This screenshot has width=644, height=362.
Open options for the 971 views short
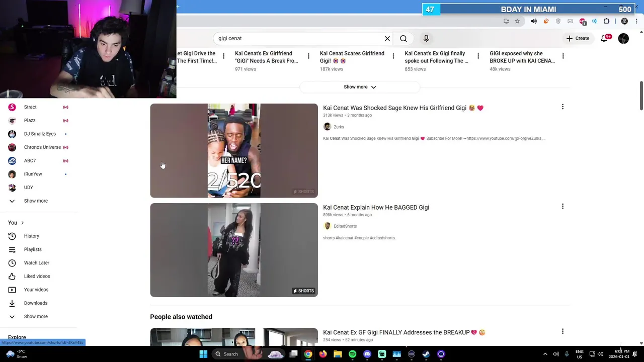[308, 56]
